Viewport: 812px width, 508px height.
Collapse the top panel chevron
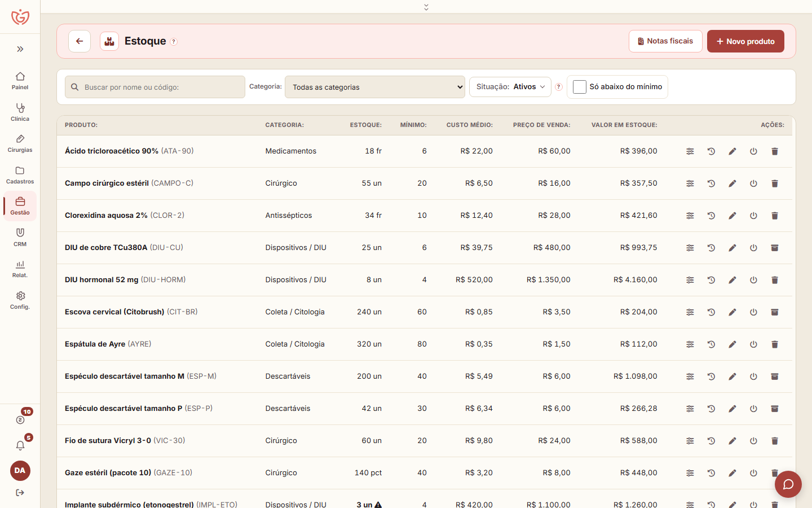[426, 7]
